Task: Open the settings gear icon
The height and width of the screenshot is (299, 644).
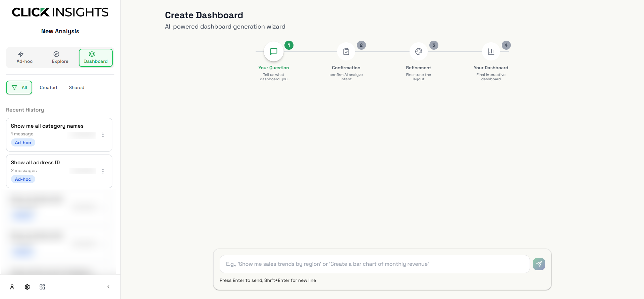Action: click(x=27, y=287)
